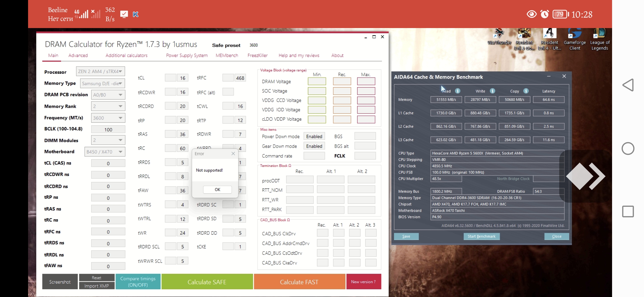Switch to the Advanced tab

pyautogui.click(x=78, y=56)
